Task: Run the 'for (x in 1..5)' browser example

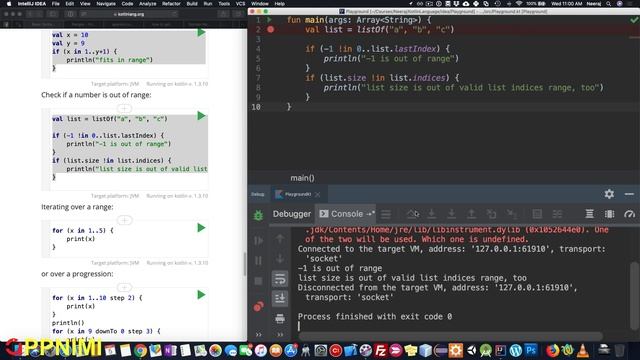Action: pos(201,228)
